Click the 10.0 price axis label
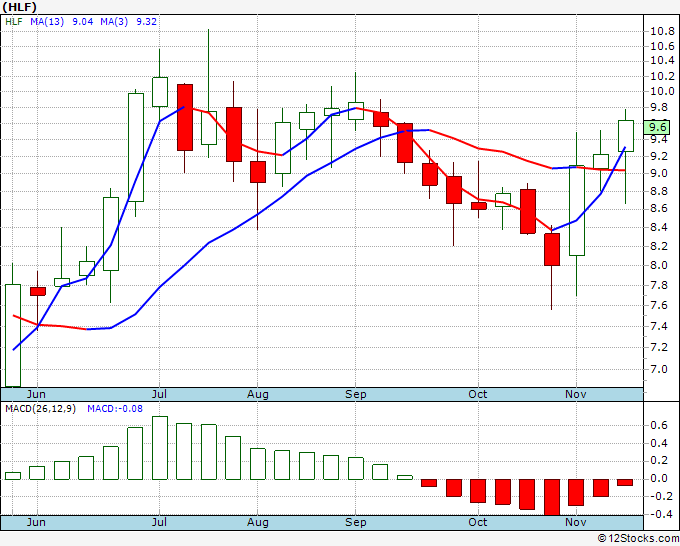This screenshot has height=546, width=680. pos(662,92)
